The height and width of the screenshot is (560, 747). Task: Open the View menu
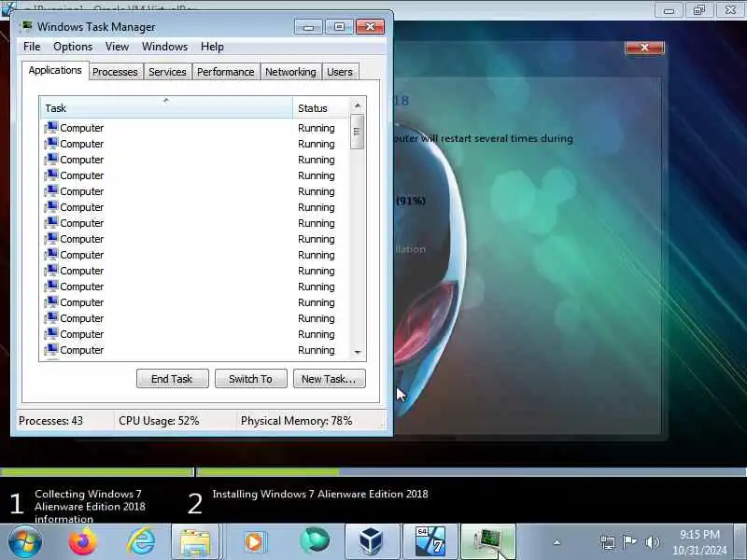coord(117,47)
